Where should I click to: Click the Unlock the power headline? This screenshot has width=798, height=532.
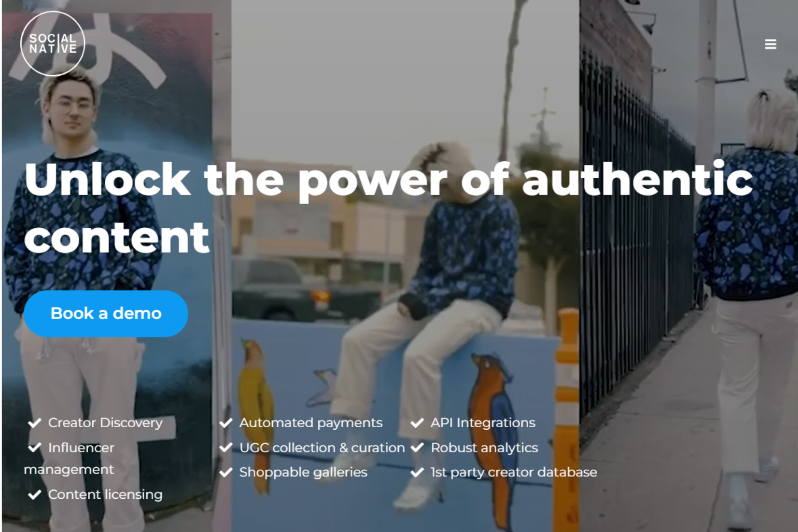(389, 208)
